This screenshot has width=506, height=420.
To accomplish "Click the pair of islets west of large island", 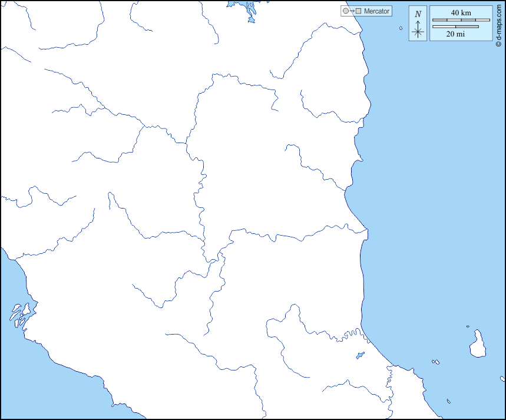I will 435,362.
